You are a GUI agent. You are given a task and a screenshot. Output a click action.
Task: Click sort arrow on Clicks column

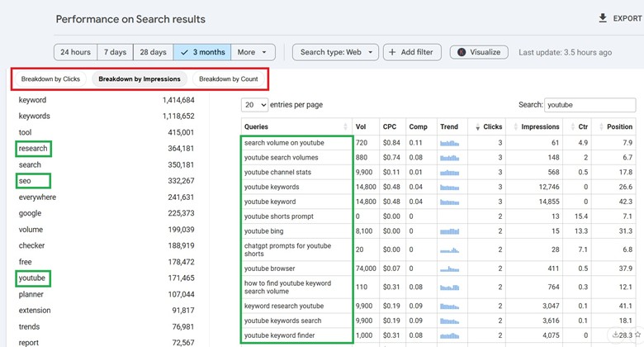(478, 127)
